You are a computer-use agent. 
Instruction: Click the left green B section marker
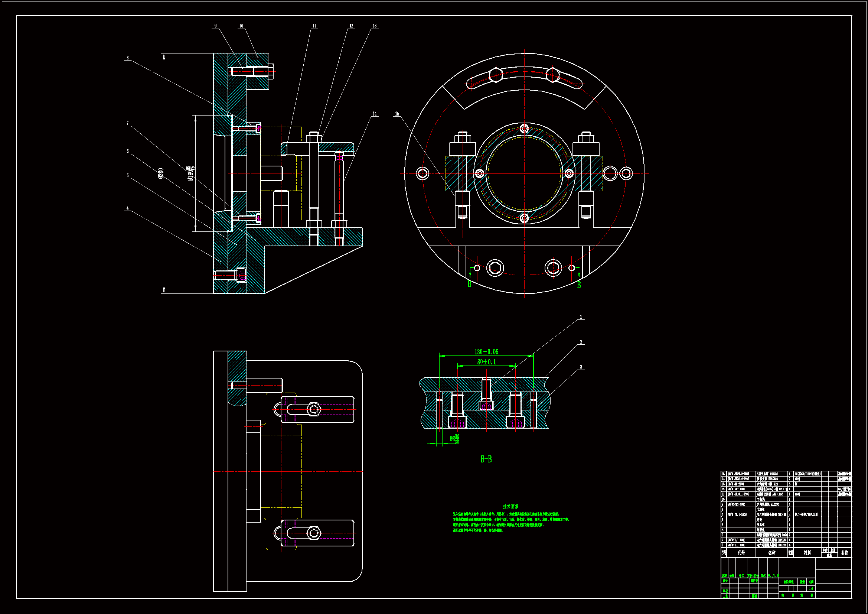tap(469, 284)
